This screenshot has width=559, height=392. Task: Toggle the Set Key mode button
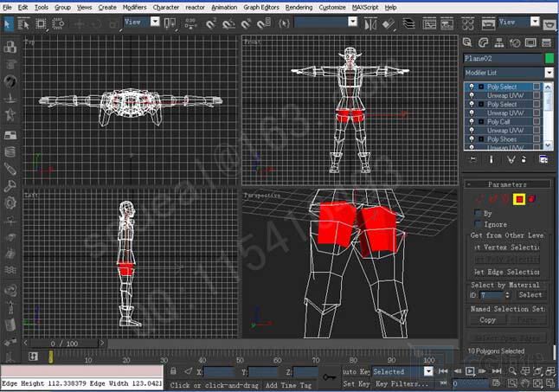pos(356,384)
